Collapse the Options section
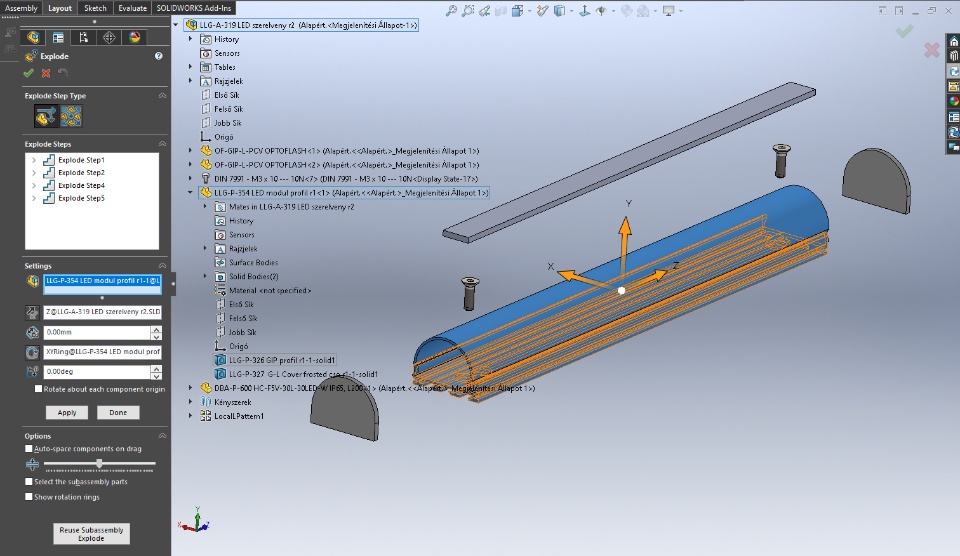This screenshot has width=960, height=556. (162, 436)
